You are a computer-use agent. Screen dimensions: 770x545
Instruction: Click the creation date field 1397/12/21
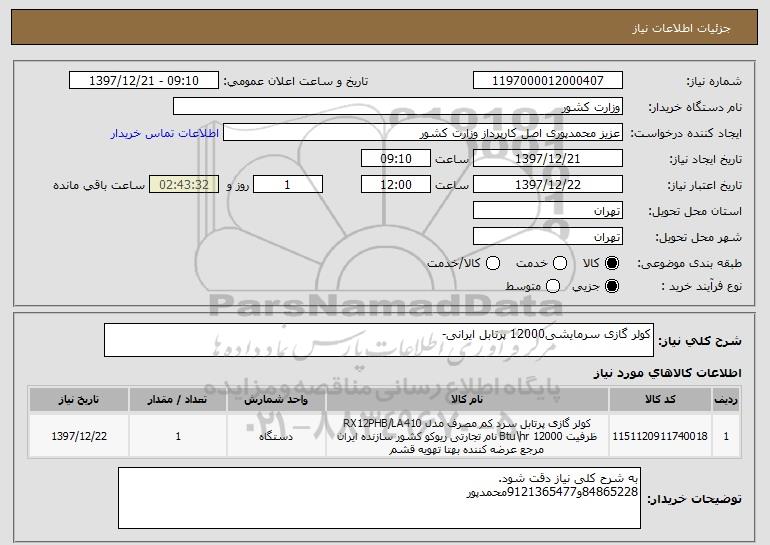pos(548,159)
